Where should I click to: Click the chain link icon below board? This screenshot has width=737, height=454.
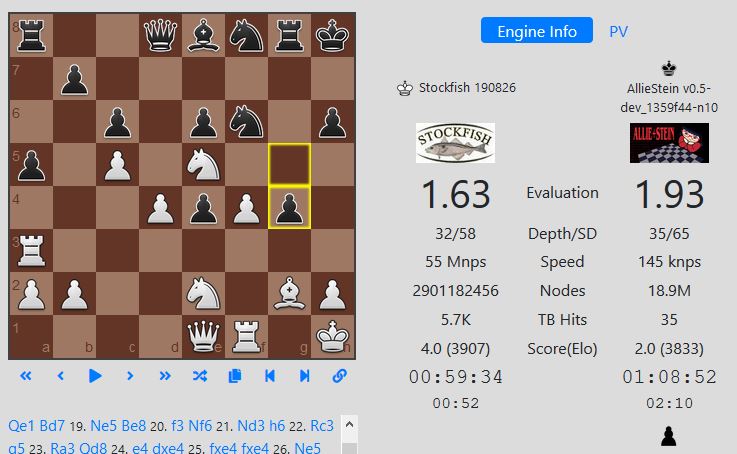(x=339, y=376)
